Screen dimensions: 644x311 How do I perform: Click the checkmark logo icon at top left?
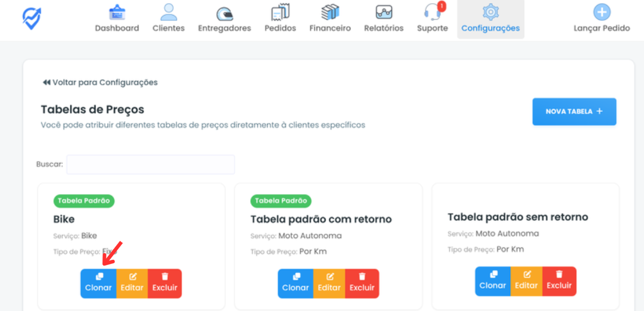[x=32, y=18]
